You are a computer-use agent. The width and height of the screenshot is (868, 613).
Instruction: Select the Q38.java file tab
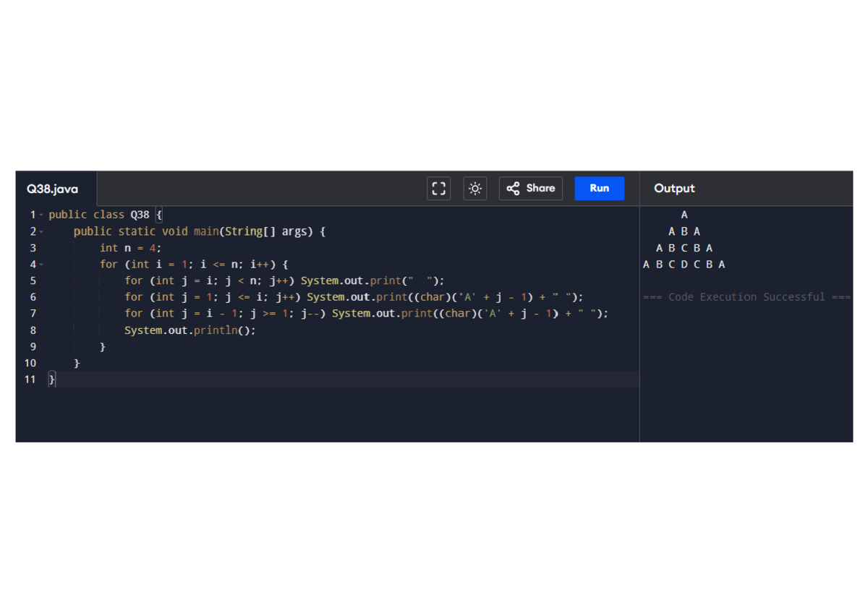(x=53, y=189)
